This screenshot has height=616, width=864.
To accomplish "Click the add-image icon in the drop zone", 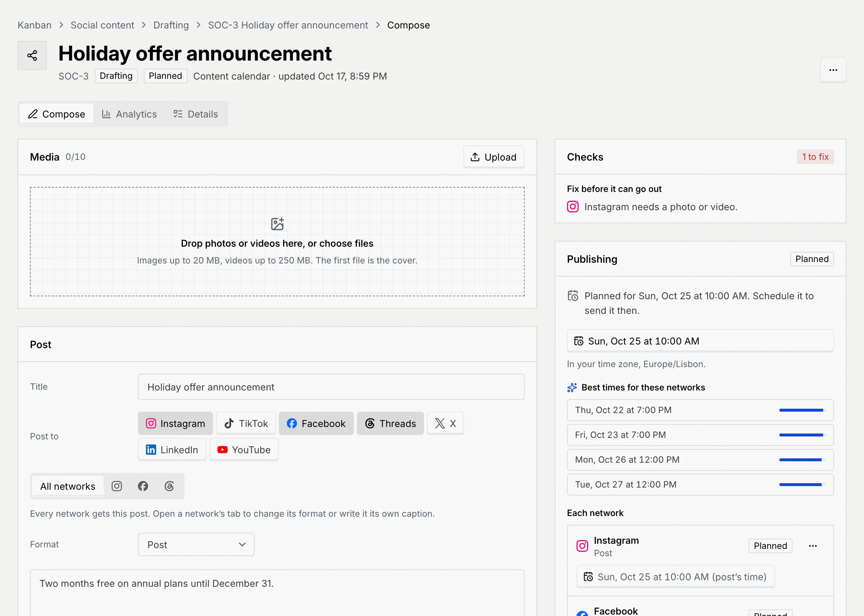I will [277, 224].
